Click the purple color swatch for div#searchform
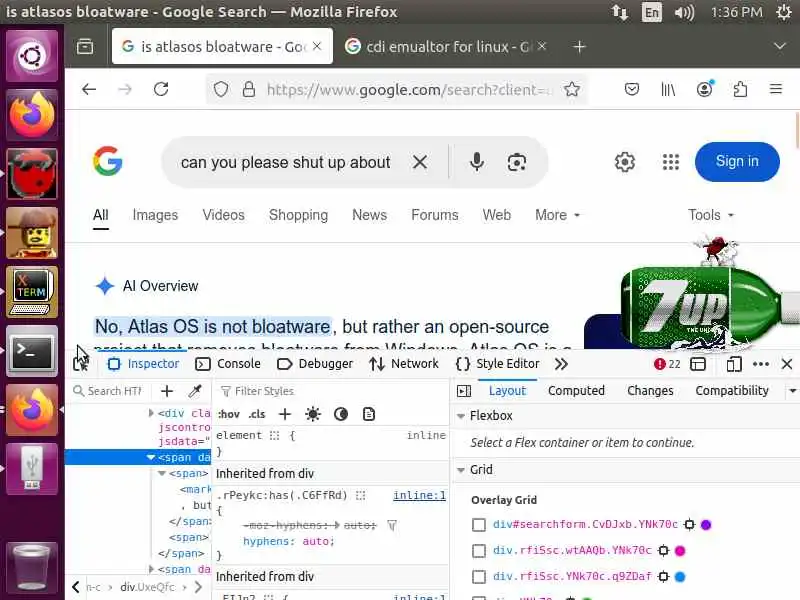This screenshot has width=800, height=600. coord(706,524)
